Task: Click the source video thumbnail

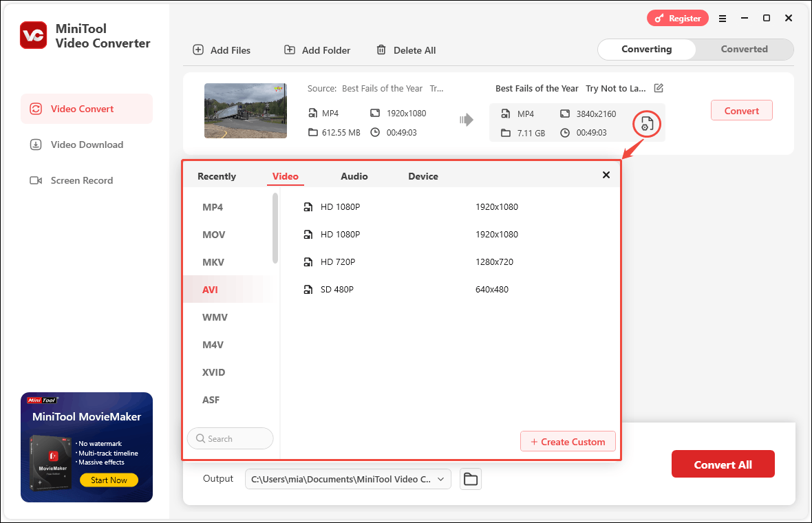Action: click(246, 111)
